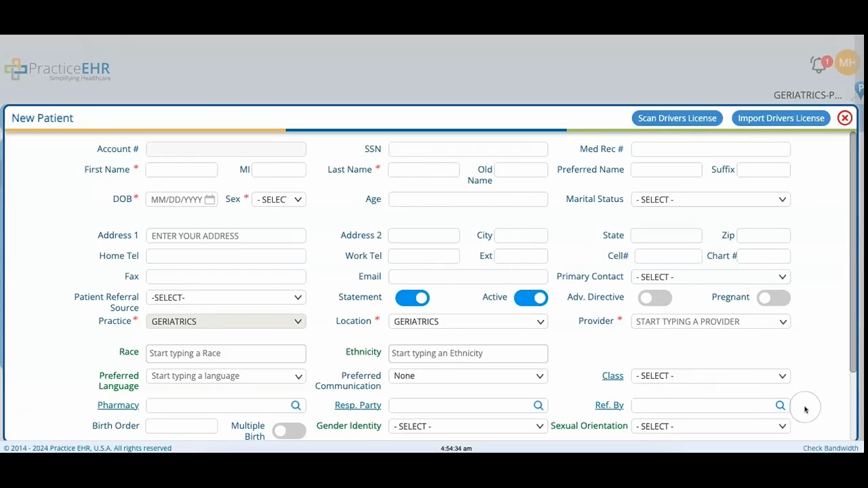Click the dialog's vertical scrollbar
Viewport: 868px width, 488px height.
tap(853, 251)
